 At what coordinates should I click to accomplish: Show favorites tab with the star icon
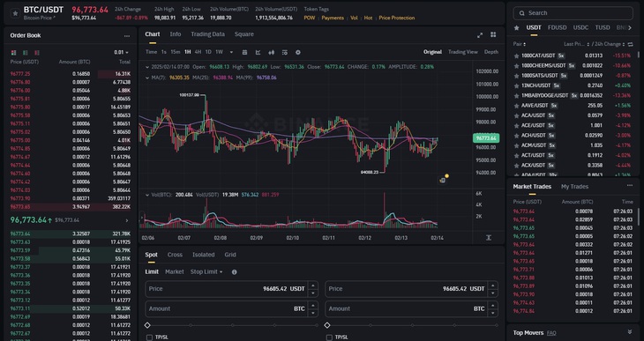click(x=517, y=27)
